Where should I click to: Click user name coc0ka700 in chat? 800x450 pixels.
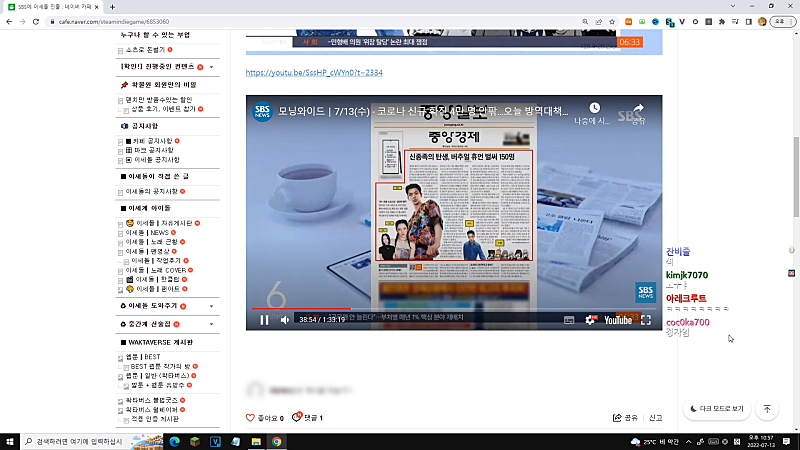pos(688,322)
